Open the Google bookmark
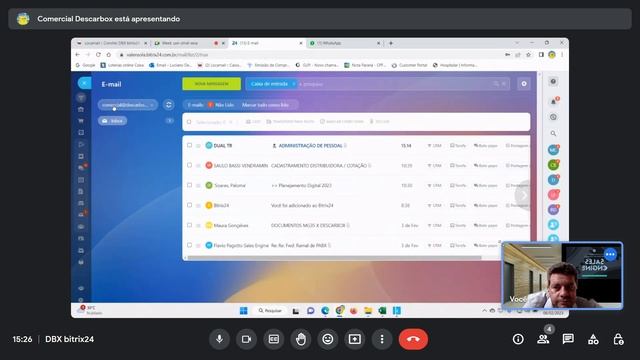This screenshot has width=640, height=360. point(85,65)
